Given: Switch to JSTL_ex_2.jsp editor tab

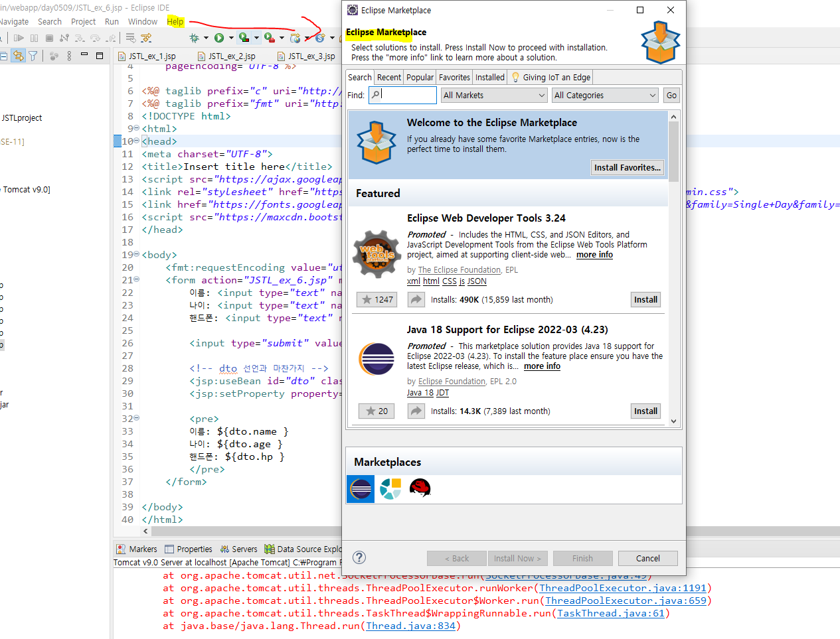Looking at the screenshot, I should (x=226, y=56).
